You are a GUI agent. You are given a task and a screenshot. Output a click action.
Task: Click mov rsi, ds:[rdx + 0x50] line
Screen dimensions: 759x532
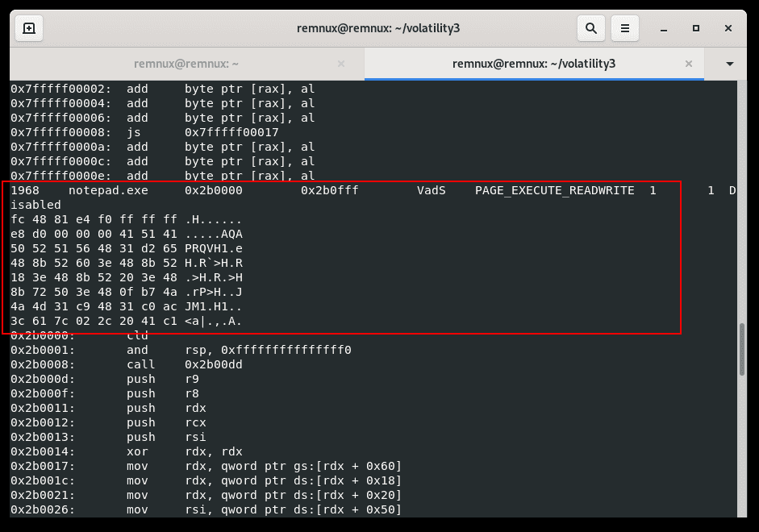point(206,509)
